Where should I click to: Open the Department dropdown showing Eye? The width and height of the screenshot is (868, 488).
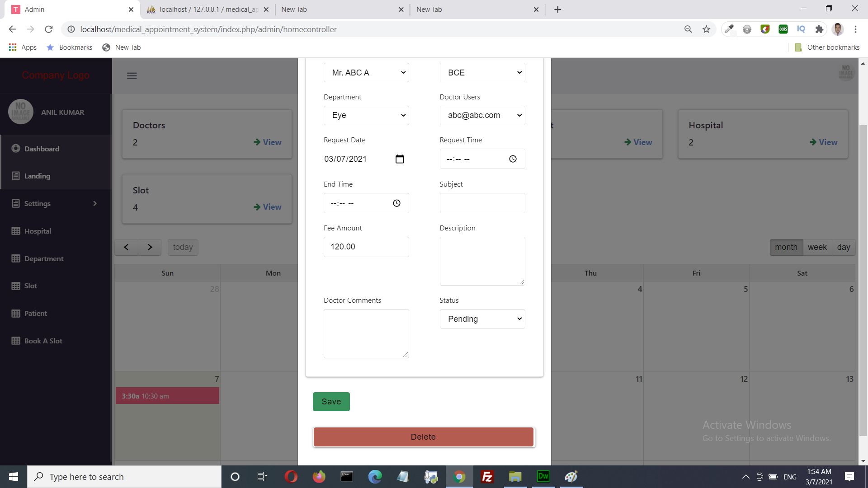coord(366,115)
